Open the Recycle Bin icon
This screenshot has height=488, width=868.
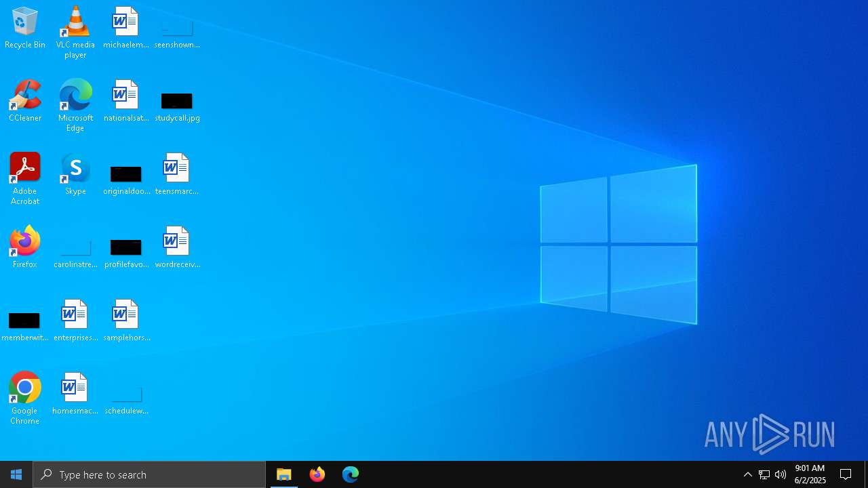coord(25,28)
